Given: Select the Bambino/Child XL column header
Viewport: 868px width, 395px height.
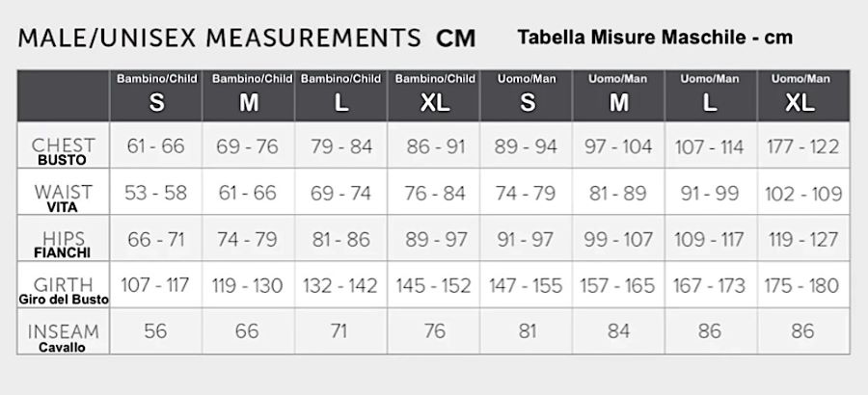Looking at the screenshot, I should click(x=435, y=94).
